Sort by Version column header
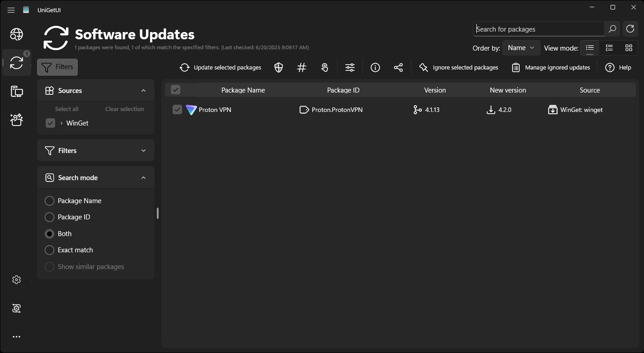Viewport: 644px width, 353px height. tap(435, 90)
